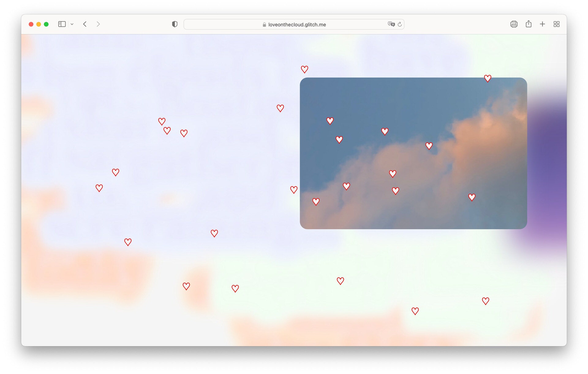Screen dimensions: 588x374
Task: Click the loveonthecloud.glitch.me address bar
Action: 296,25
